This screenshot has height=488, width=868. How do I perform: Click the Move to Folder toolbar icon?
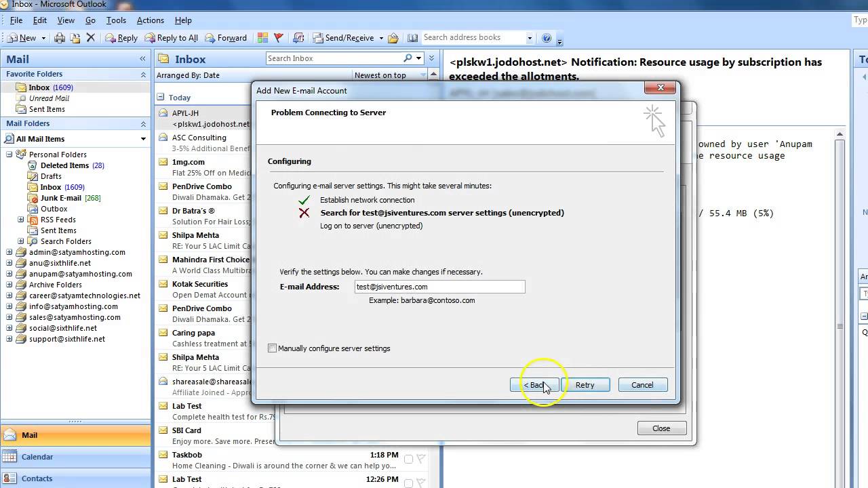[x=75, y=38]
